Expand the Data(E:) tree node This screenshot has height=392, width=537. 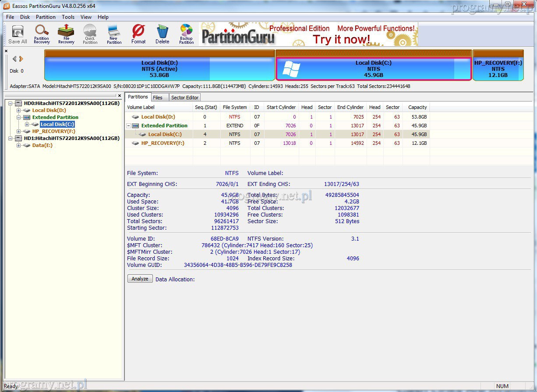pos(18,145)
